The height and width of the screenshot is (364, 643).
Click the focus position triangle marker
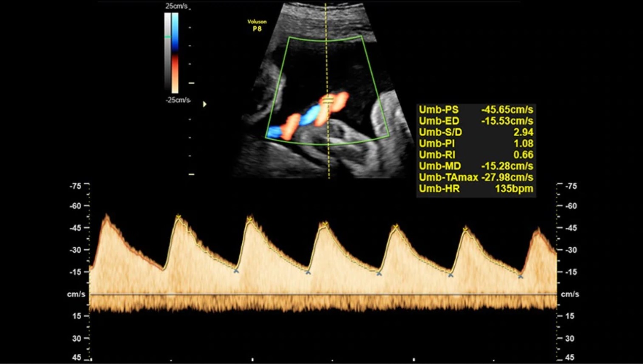click(205, 104)
